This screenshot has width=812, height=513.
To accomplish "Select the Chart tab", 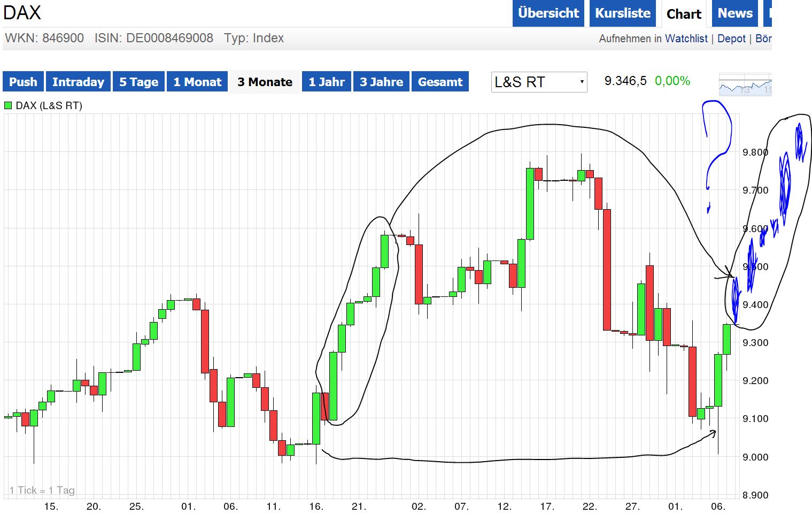I will (684, 13).
